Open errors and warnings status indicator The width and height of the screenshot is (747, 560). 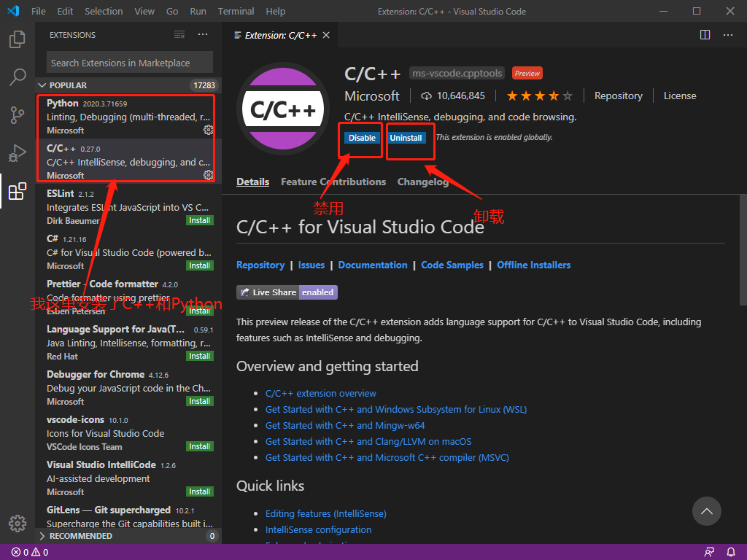29,553
